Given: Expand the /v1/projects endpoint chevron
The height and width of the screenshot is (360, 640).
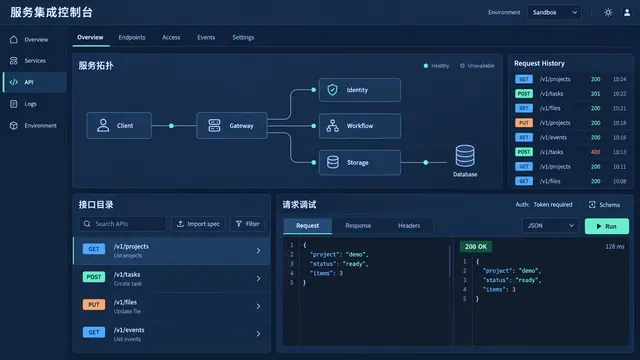Looking at the screenshot, I should [x=258, y=251].
